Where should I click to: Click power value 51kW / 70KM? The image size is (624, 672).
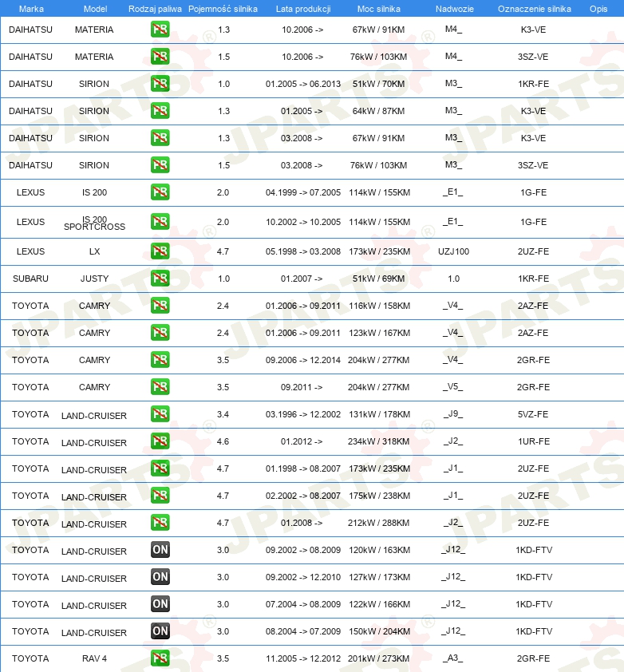[378, 84]
